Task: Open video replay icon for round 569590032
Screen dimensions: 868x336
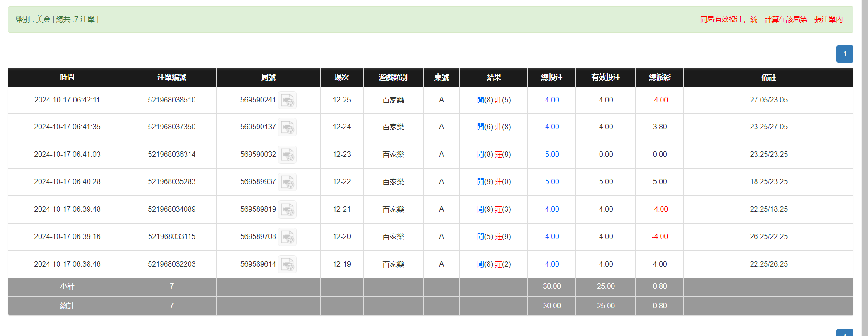Action: 287,155
